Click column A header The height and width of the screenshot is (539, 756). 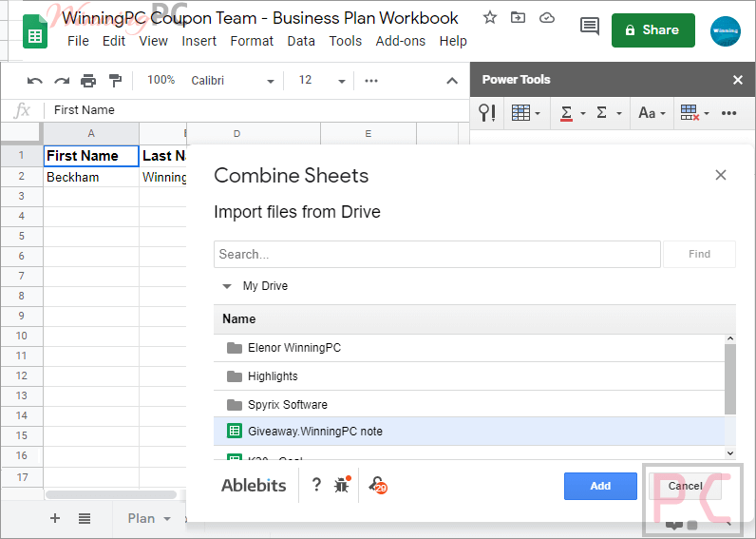pos(91,134)
